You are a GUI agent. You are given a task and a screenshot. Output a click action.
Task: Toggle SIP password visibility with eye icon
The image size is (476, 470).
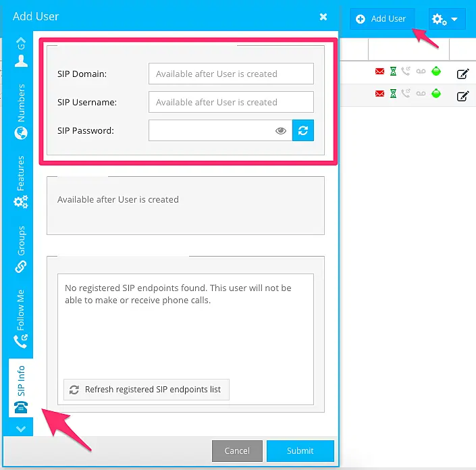point(281,131)
